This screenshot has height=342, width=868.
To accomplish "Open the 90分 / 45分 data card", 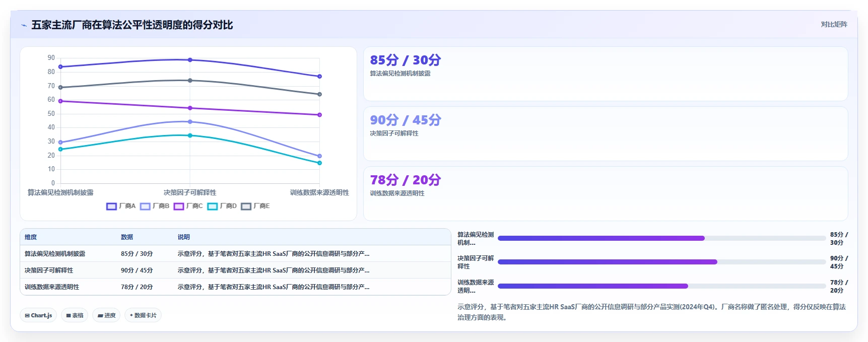I will click(x=606, y=133).
